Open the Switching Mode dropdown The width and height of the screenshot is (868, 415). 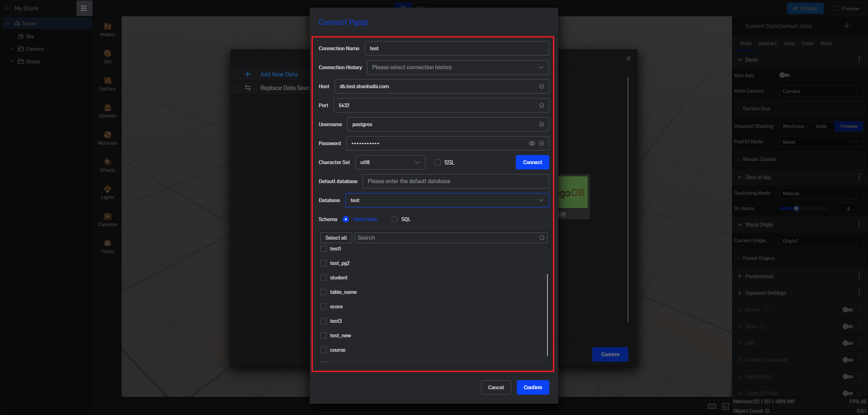(x=821, y=193)
